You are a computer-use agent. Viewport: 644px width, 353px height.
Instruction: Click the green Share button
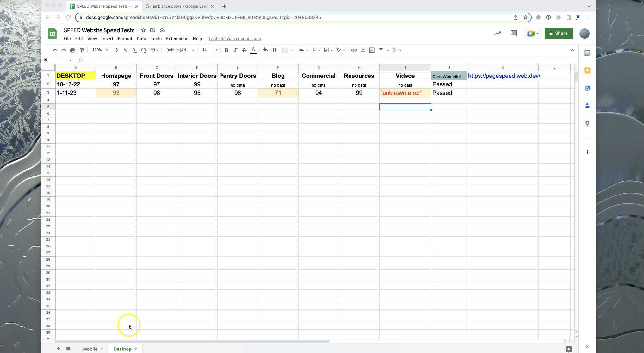(x=559, y=33)
